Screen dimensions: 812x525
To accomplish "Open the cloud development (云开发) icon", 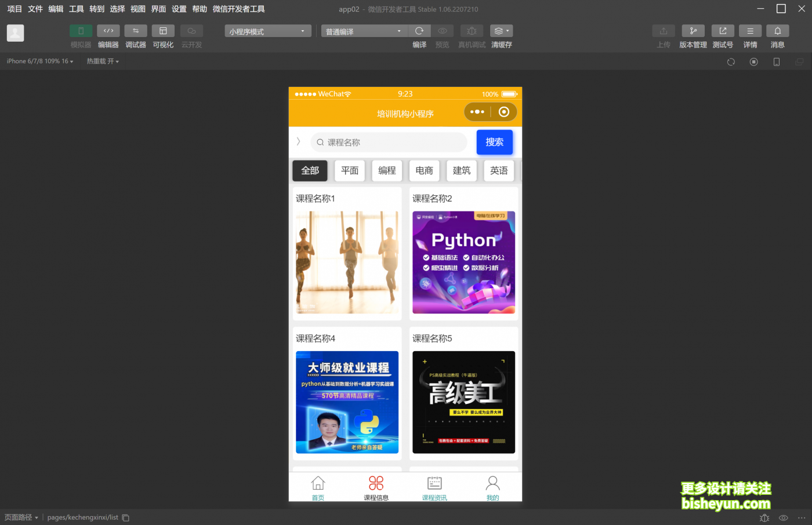I will pos(191,31).
